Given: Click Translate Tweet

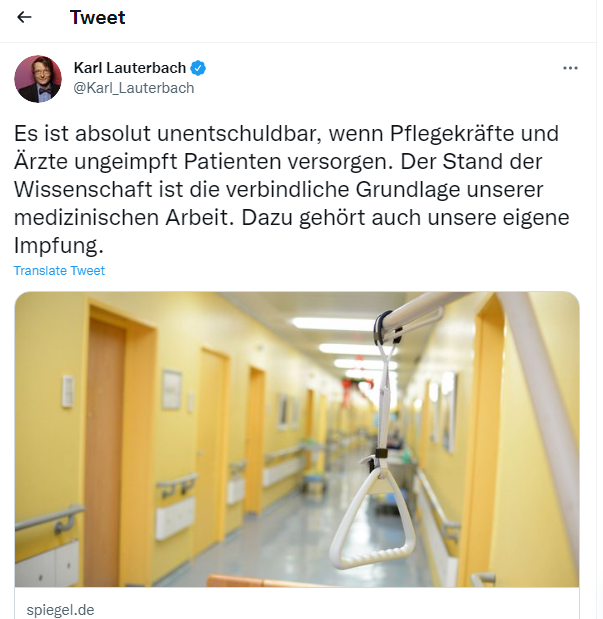Looking at the screenshot, I should click(59, 270).
